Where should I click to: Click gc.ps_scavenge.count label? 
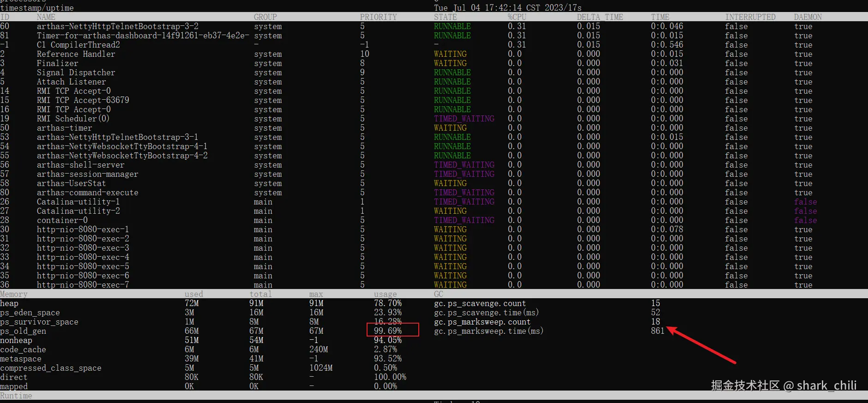point(480,303)
